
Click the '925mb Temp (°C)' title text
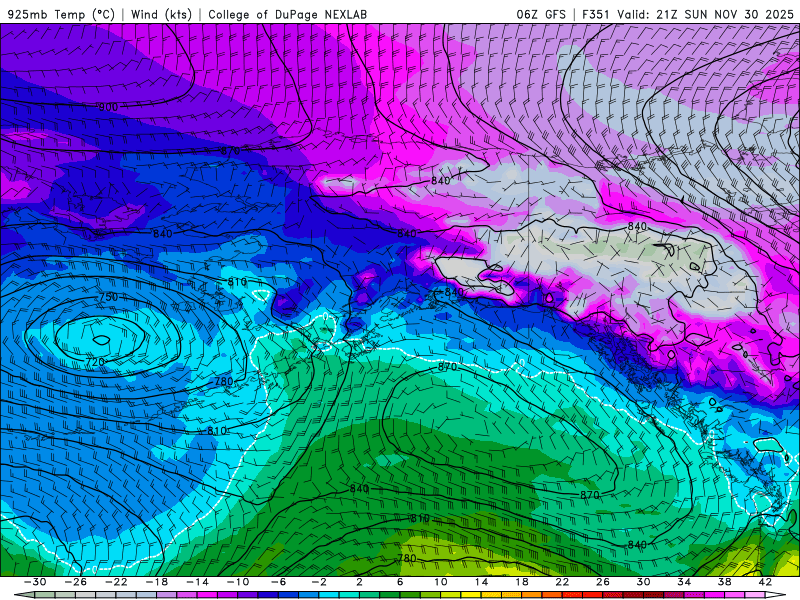click(61, 14)
